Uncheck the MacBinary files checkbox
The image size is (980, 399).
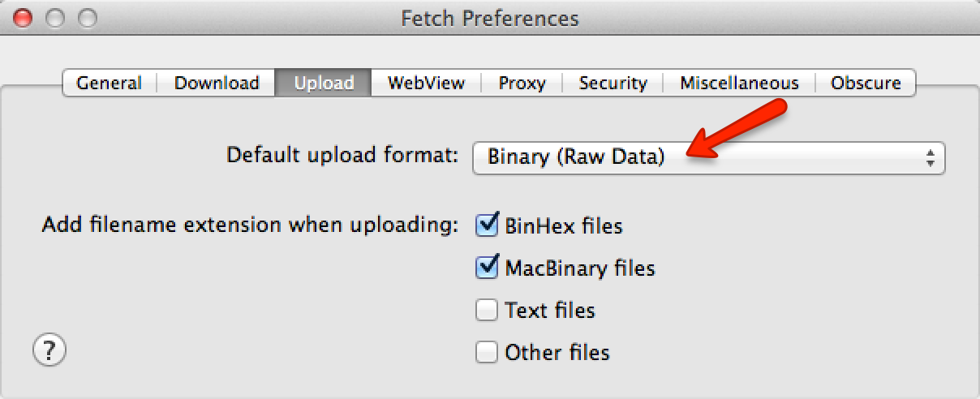tap(487, 267)
